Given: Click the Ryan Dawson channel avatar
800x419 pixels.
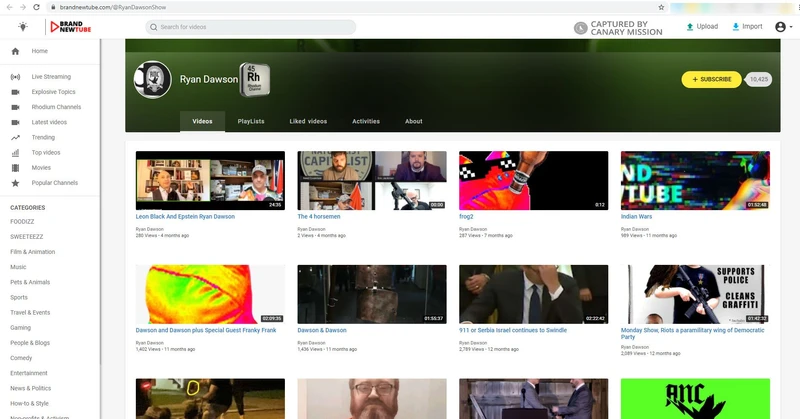Looking at the screenshot, I should click(x=153, y=80).
